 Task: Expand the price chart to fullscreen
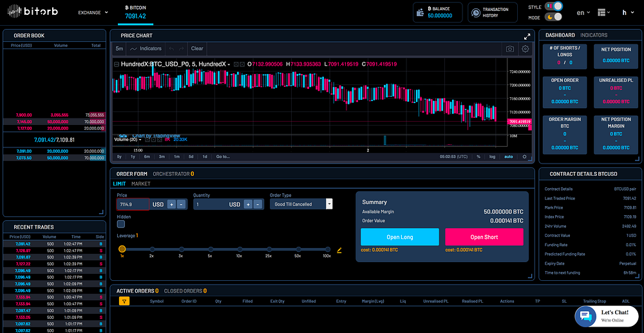[527, 36]
